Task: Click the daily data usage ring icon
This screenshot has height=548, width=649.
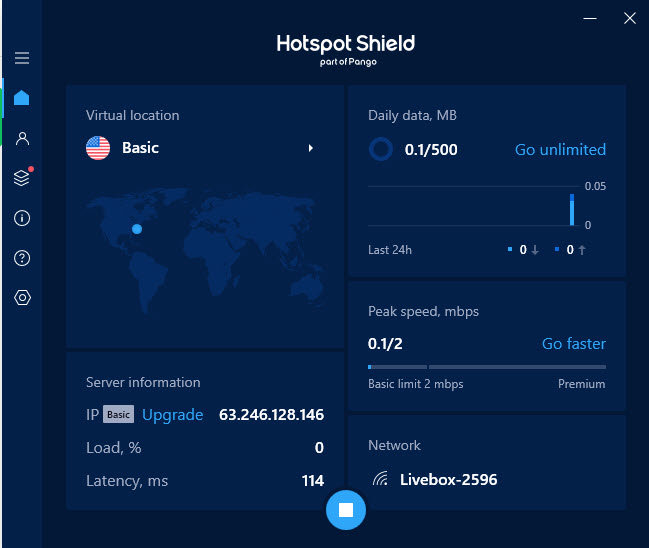Action: (381, 149)
